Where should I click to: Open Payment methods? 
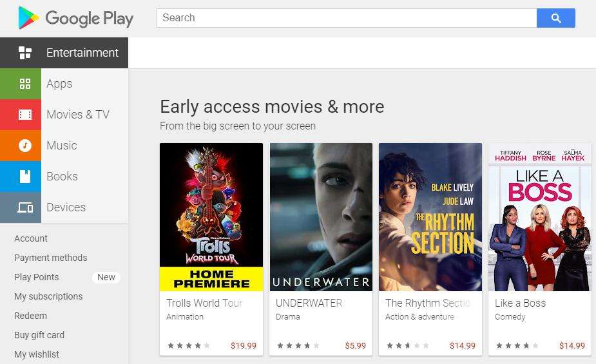click(x=50, y=258)
